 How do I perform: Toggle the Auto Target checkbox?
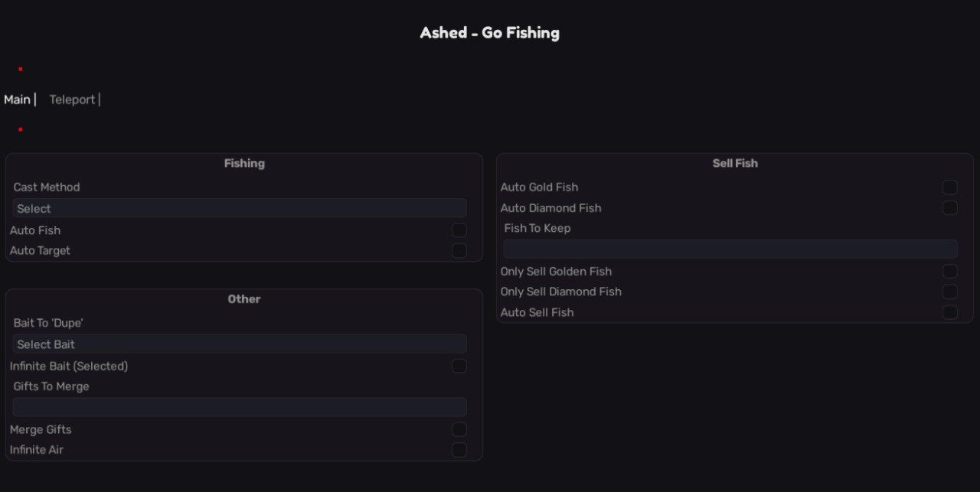(x=459, y=251)
